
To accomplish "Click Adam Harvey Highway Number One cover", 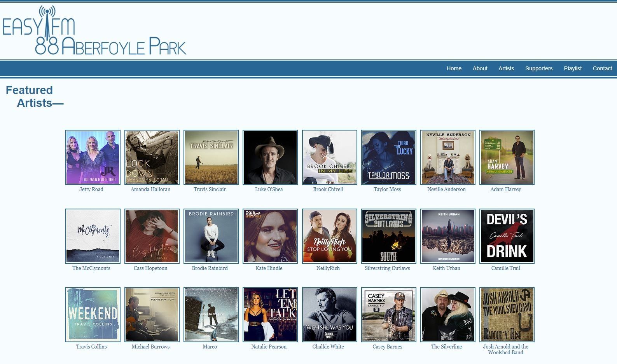I will (x=507, y=157).
